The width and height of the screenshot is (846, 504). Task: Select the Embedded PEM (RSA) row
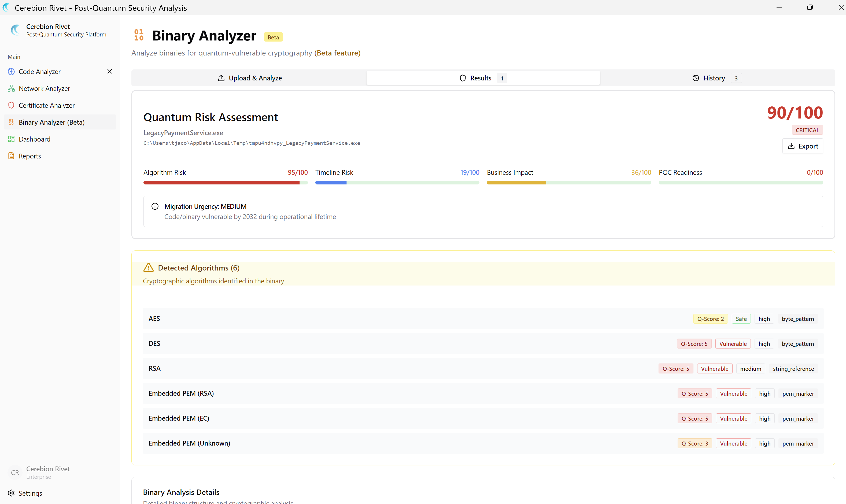[x=483, y=393]
